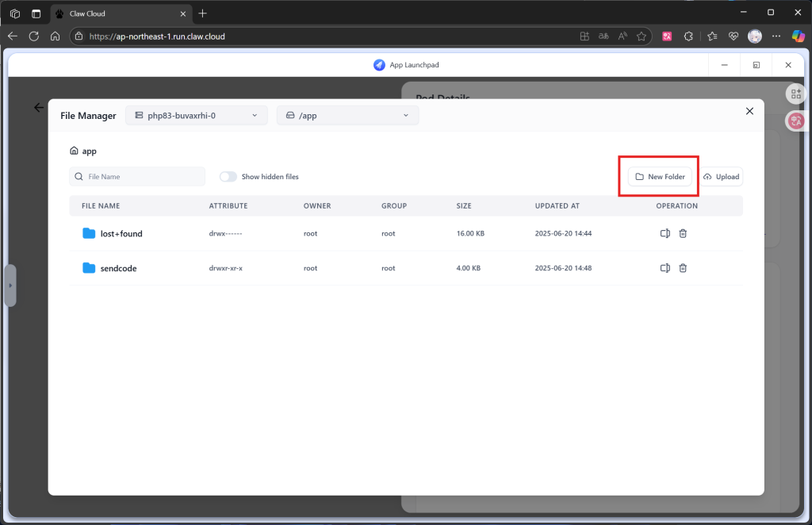Click the FILE NAME column header
The width and height of the screenshot is (812, 525).
[x=101, y=206]
